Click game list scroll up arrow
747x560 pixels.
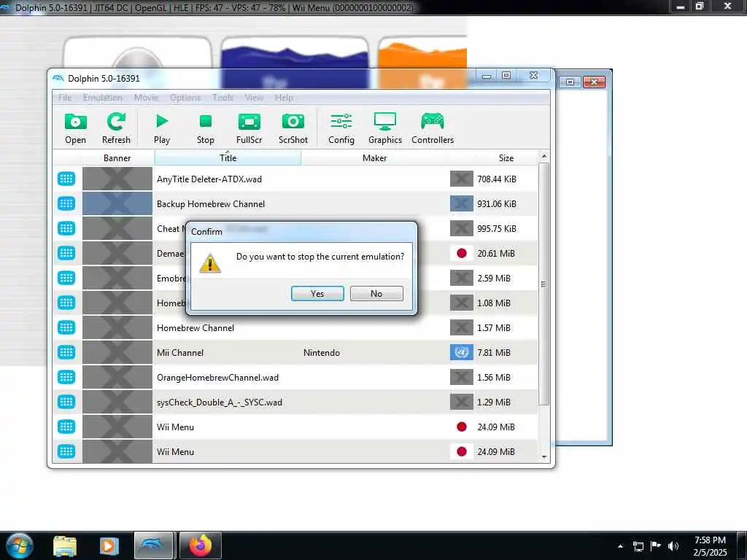(x=544, y=156)
